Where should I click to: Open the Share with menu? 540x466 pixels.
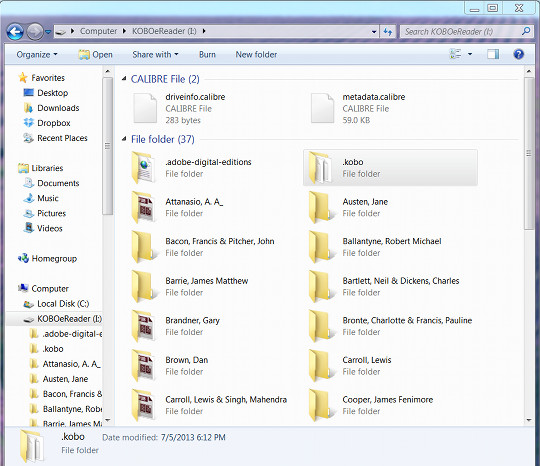click(x=155, y=54)
